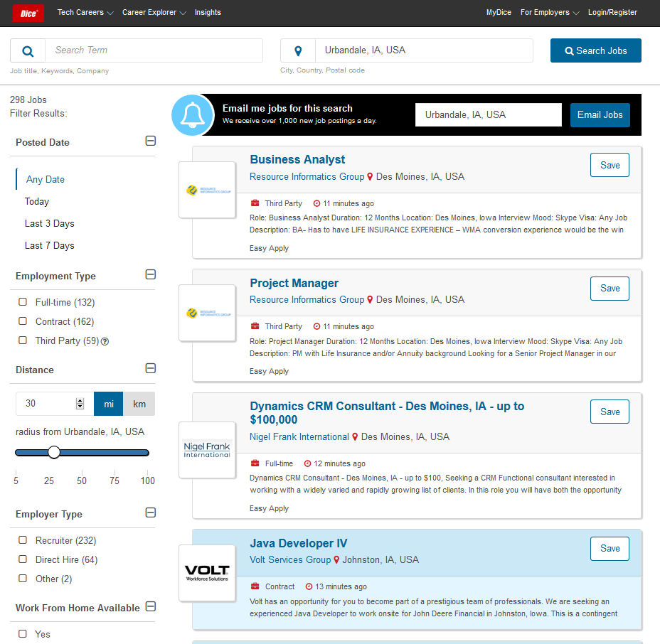Click the bell notification icon
The image size is (660, 644).
(192, 115)
